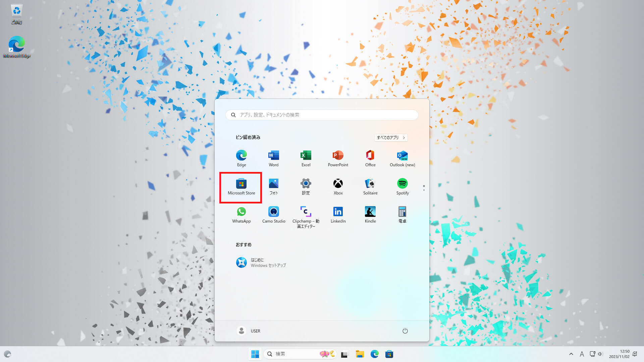The width and height of the screenshot is (644, 362).
Task: Click the power button in Start menu
Action: pyautogui.click(x=405, y=331)
